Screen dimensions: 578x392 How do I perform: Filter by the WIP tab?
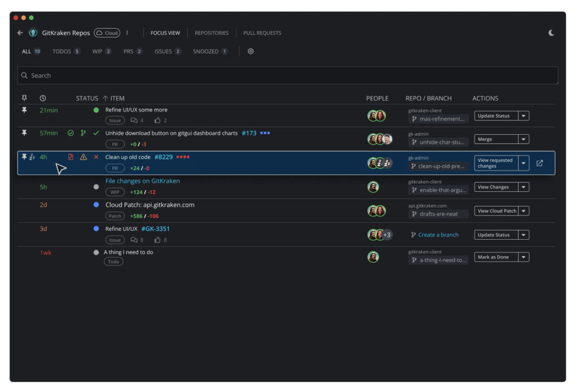[x=102, y=51]
